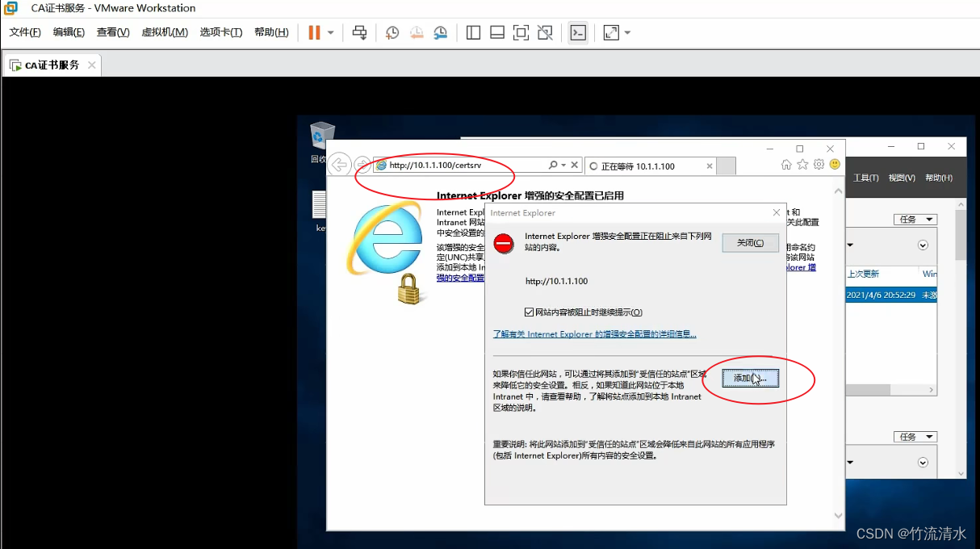Image resolution: width=980 pixels, height=549 pixels.
Task: Pause the virtual machine
Action: (x=314, y=32)
